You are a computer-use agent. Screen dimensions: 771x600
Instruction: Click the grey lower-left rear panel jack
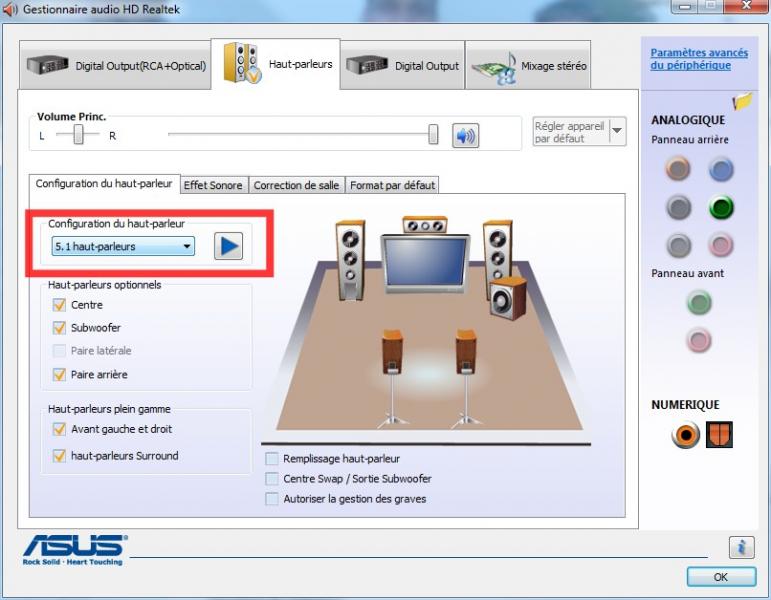[678, 244]
